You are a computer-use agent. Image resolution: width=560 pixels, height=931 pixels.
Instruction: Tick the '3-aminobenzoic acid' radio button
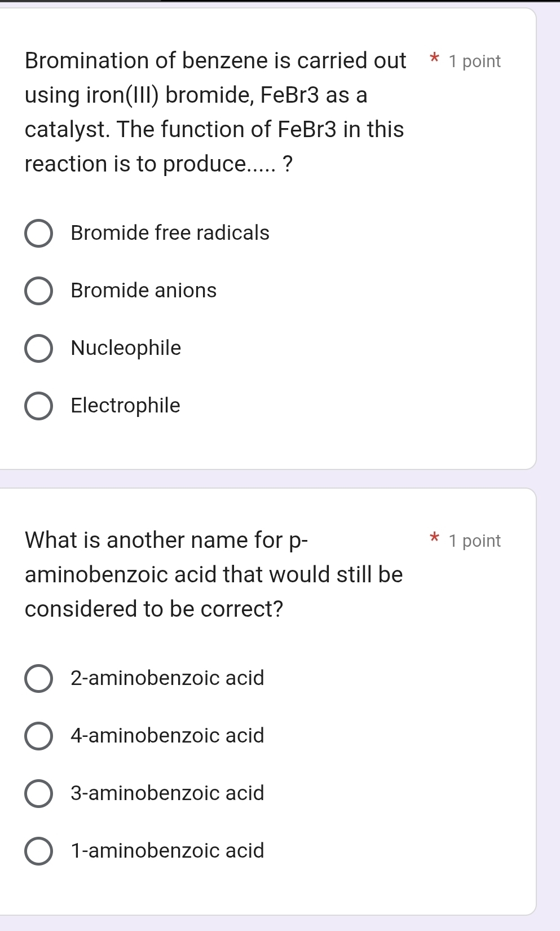39,793
